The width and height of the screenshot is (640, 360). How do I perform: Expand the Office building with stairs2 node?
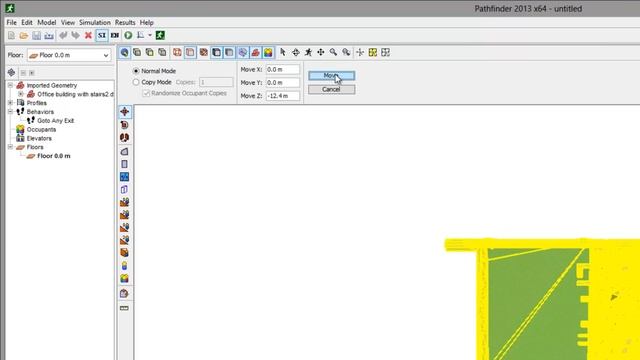(x=20, y=94)
